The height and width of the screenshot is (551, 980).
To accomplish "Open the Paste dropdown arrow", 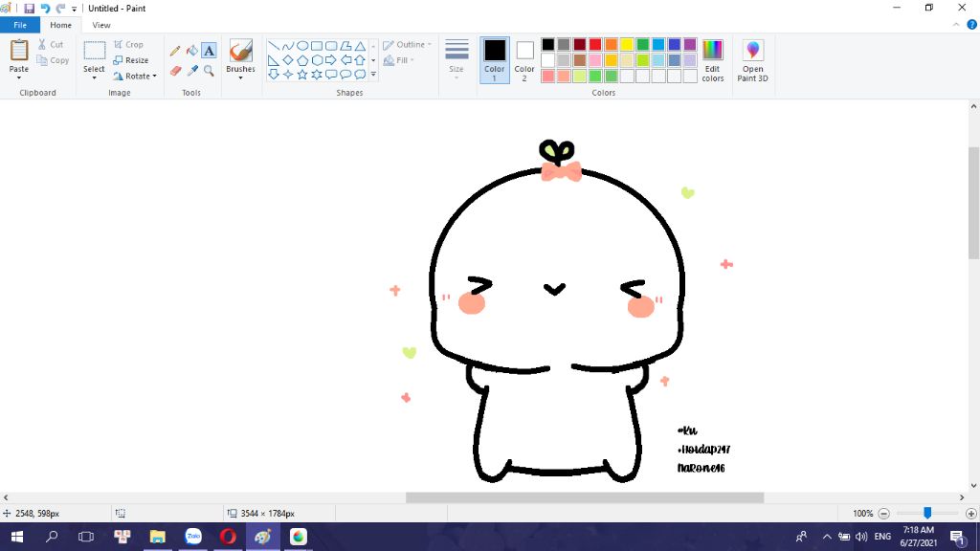I will pos(19,78).
